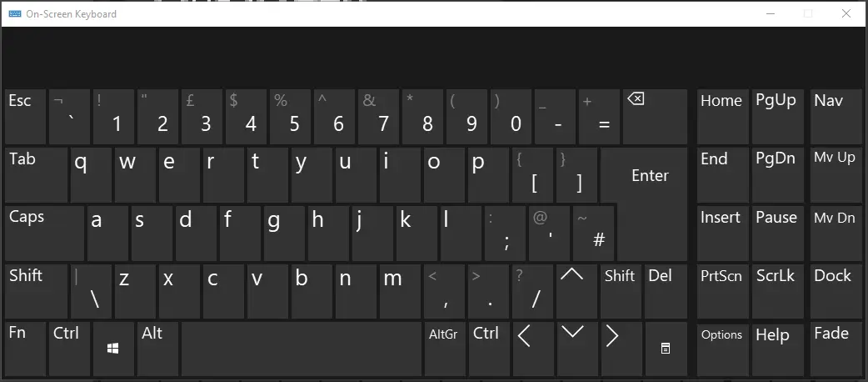The height and width of the screenshot is (382, 868).
Task: Click the Nav mode key
Action: pyautogui.click(x=836, y=117)
